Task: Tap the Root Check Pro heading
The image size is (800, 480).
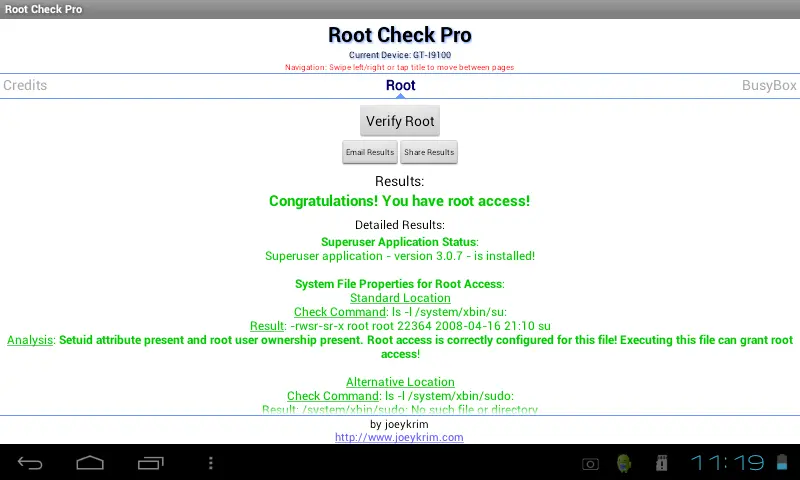Action: point(400,35)
